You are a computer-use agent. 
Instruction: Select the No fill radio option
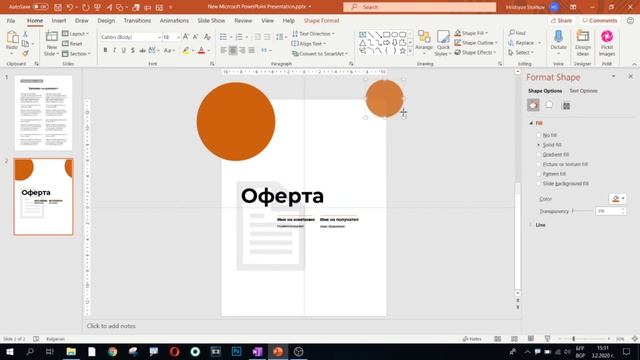pos(539,135)
